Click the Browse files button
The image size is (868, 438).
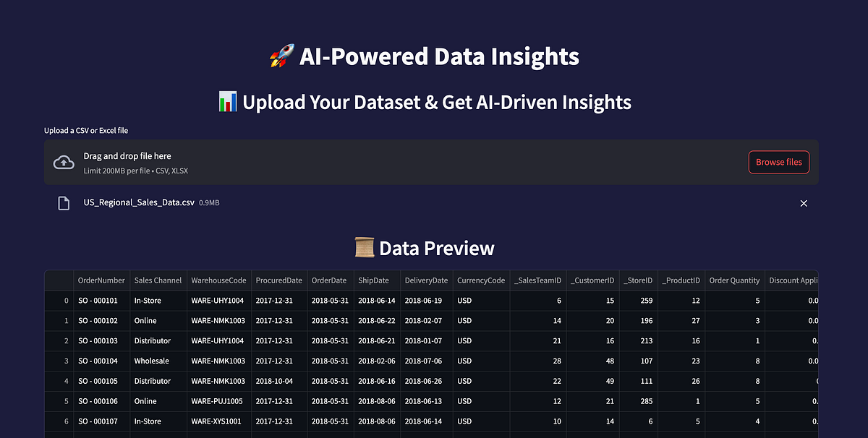click(778, 162)
